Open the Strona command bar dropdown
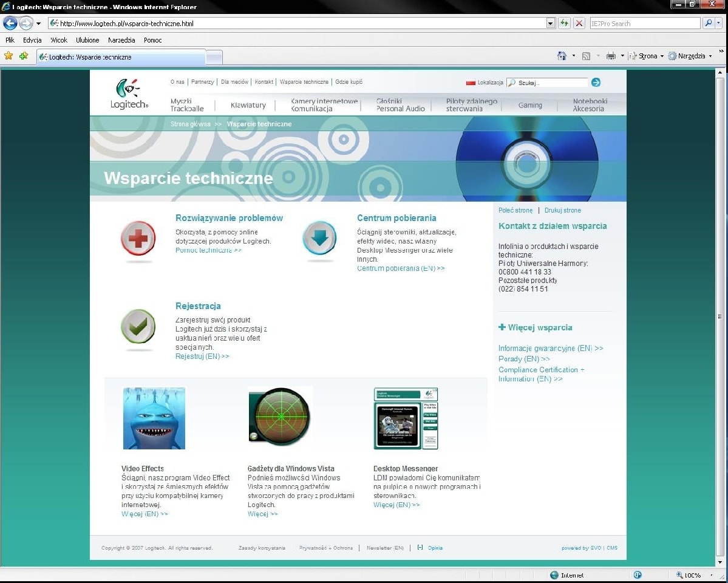 point(646,56)
